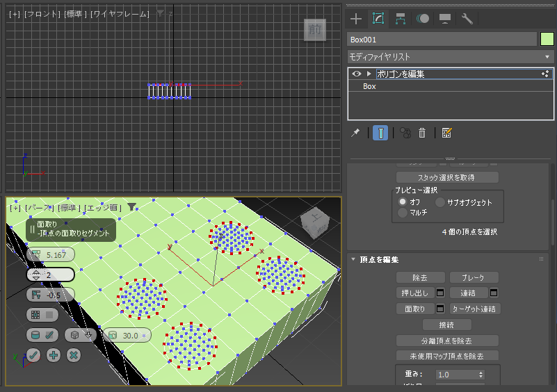Open the Motion panel tab

(422, 19)
